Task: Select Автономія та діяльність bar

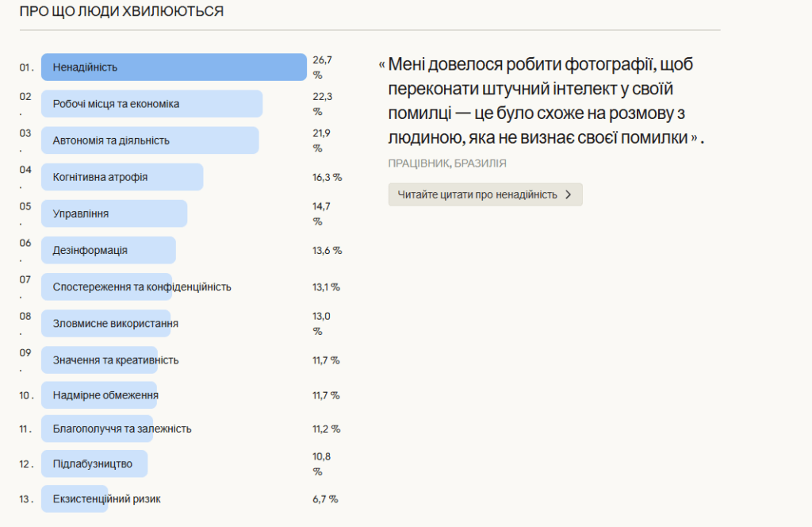Action: coord(150,140)
